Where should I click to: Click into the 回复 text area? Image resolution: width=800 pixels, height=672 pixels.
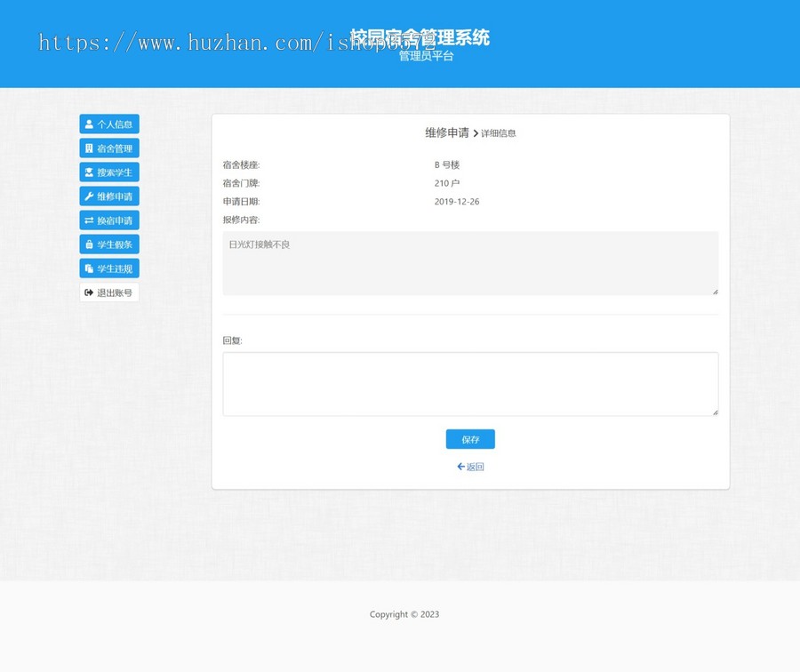470,384
